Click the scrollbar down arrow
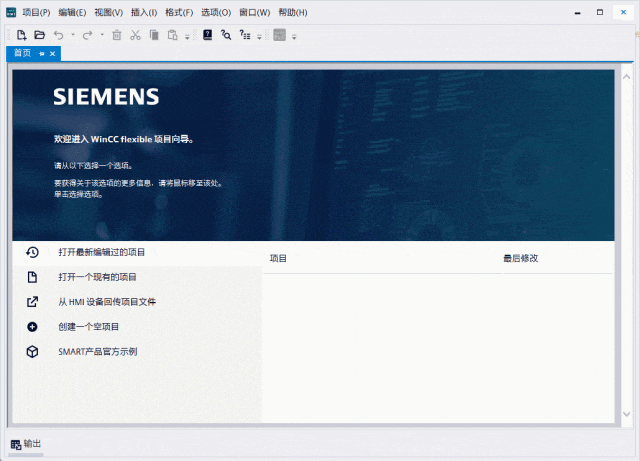 point(627,414)
